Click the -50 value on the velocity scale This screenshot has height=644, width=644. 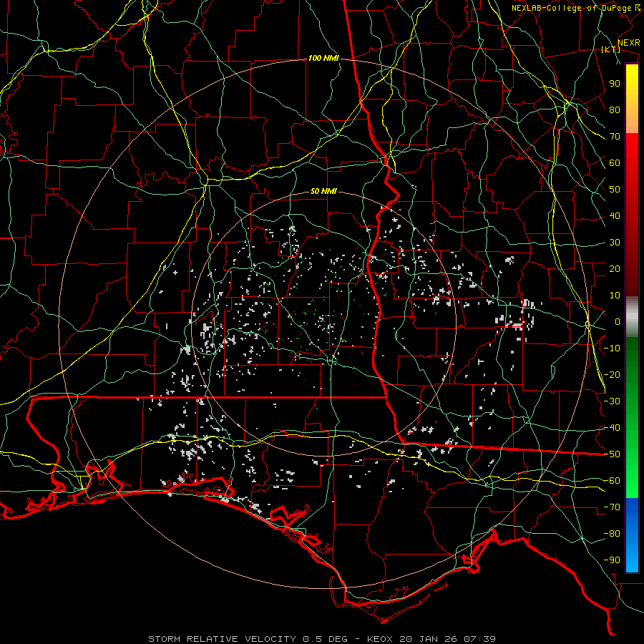click(x=612, y=454)
